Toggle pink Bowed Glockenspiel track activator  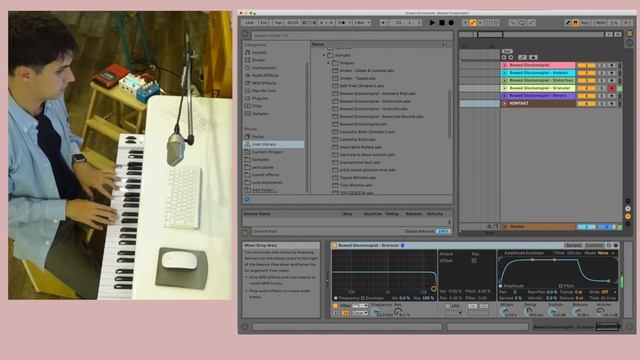tap(587, 65)
